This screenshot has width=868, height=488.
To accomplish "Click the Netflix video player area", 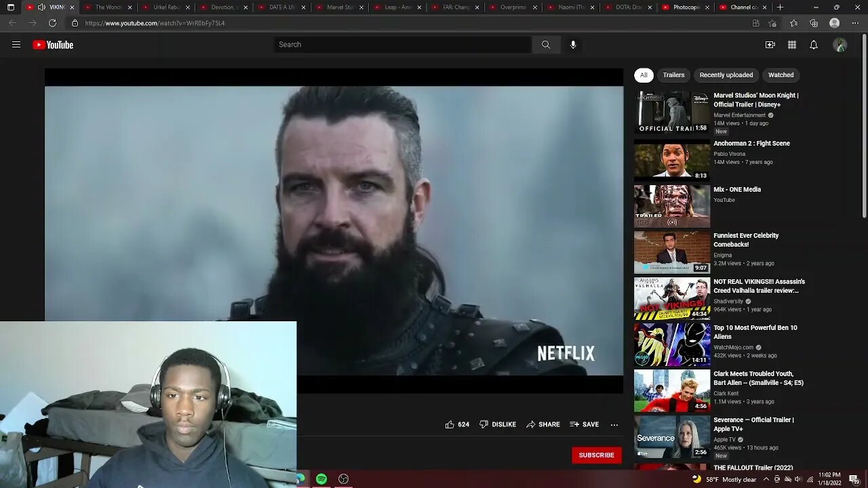I will tap(334, 230).
